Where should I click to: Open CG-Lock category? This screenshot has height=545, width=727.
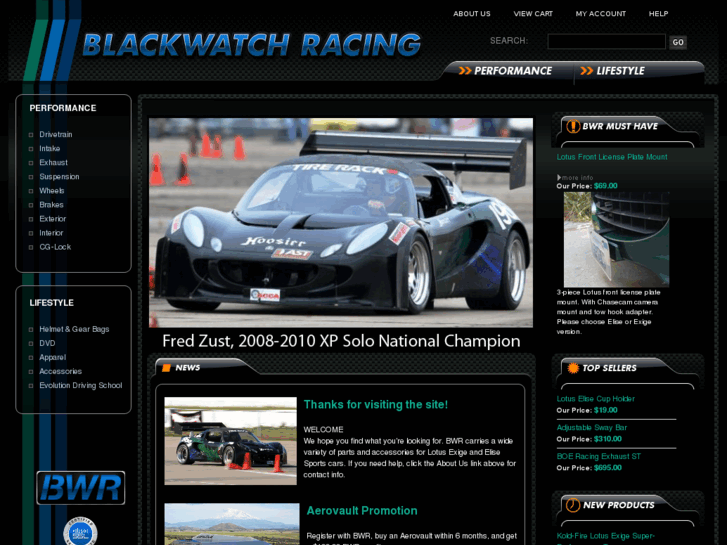click(55, 247)
